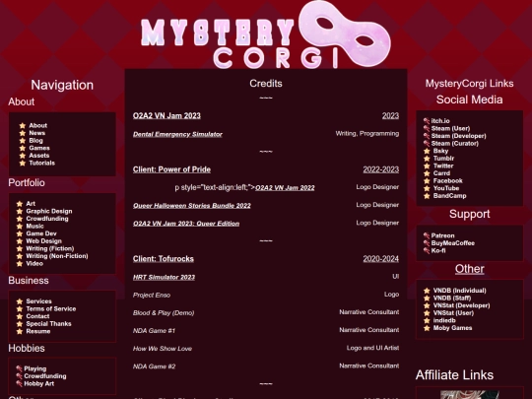Open the Contact page

tap(37, 316)
